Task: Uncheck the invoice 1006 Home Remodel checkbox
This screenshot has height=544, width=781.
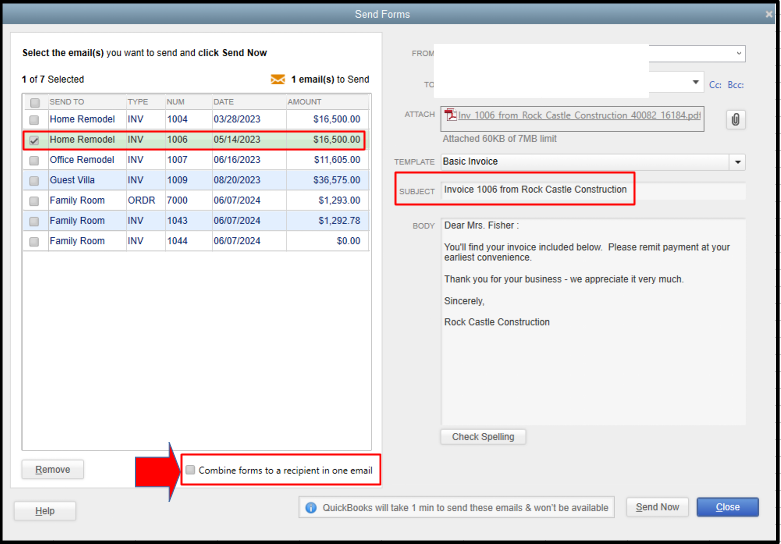Action: (x=34, y=141)
